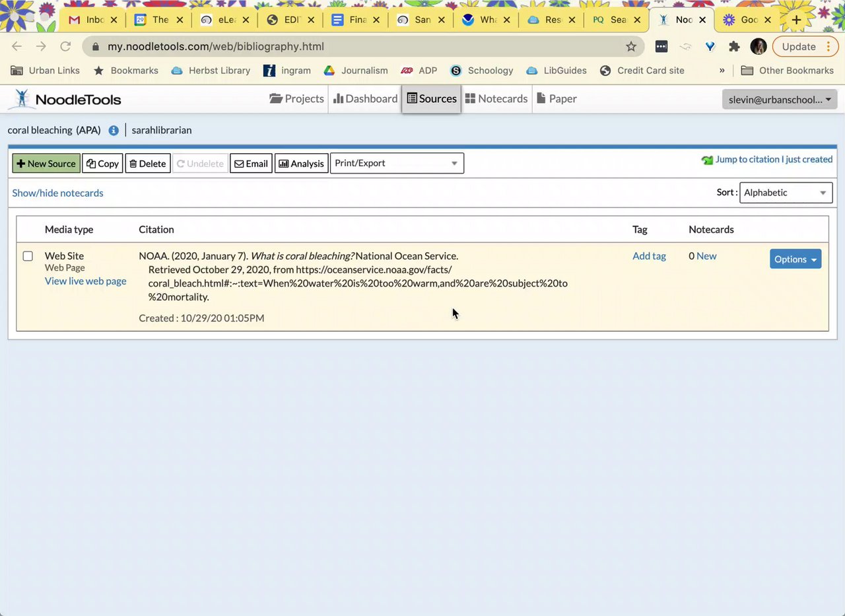
Task: Click the NoodleTools logo
Action: (x=65, y=99)
